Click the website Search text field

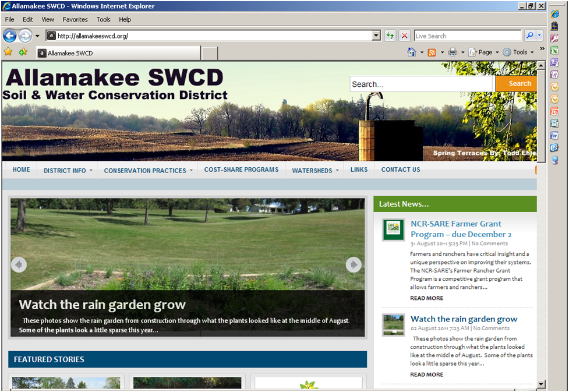(422, 84)
